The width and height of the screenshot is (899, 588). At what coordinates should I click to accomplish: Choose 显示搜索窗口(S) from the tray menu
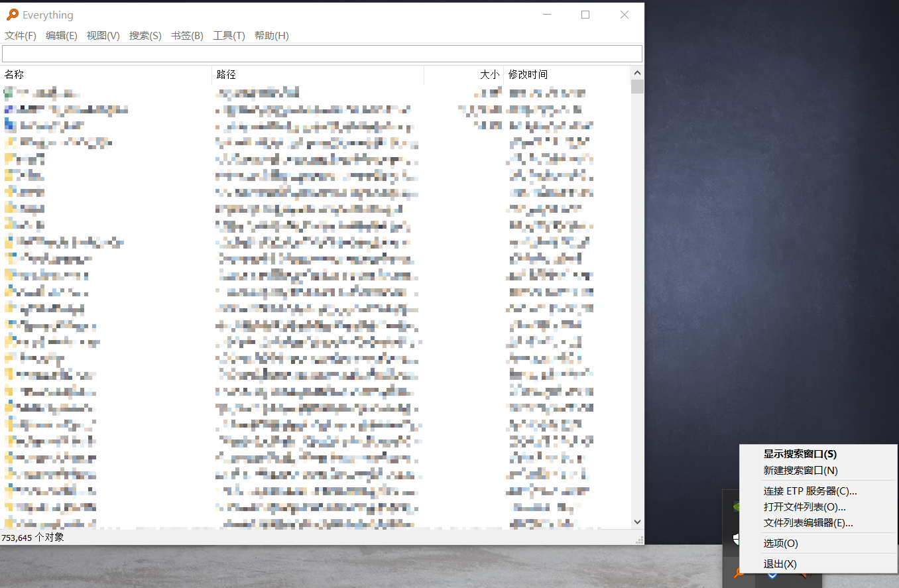pyautogui.click(x=800, y=454)
